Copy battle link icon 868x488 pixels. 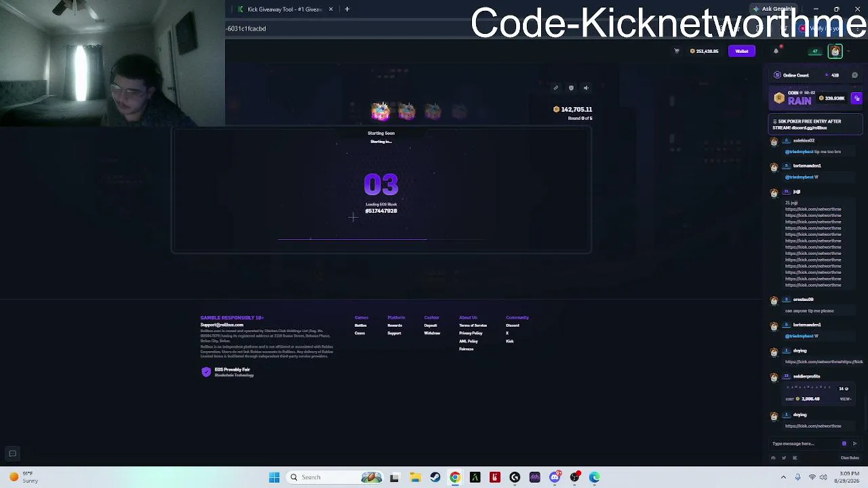[x=555, y=88]
